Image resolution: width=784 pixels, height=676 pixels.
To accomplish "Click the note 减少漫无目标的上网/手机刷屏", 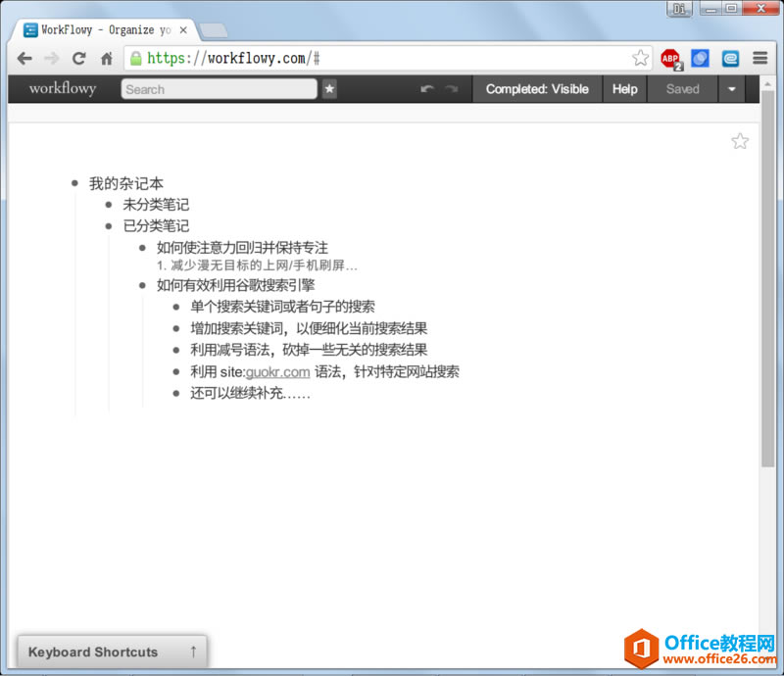I will coord(257,265).
